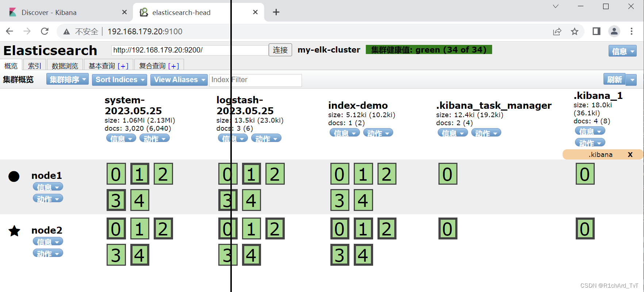
Task: Select shard 1 of logstash-2023.05.25 on node1
Action: [251, 174]
